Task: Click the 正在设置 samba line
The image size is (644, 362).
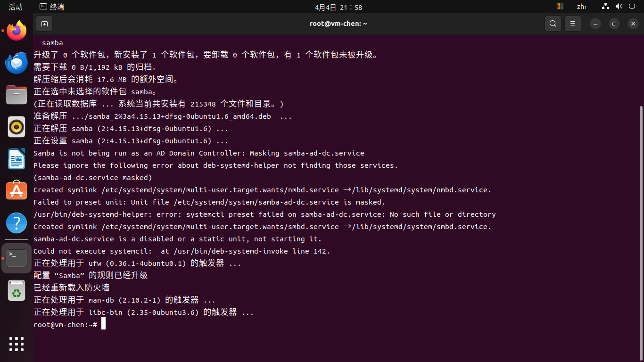Action: (x=131, y=140)
